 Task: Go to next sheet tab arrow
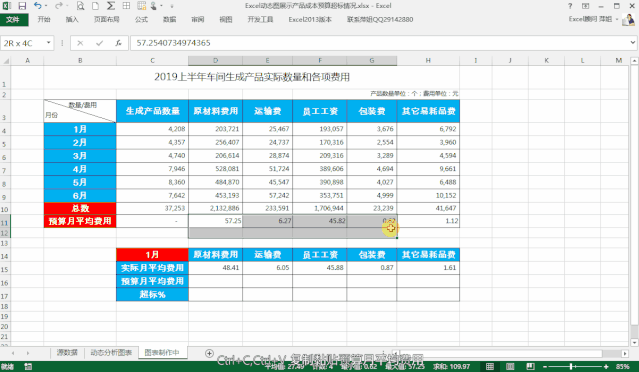(x=28, y=353)
